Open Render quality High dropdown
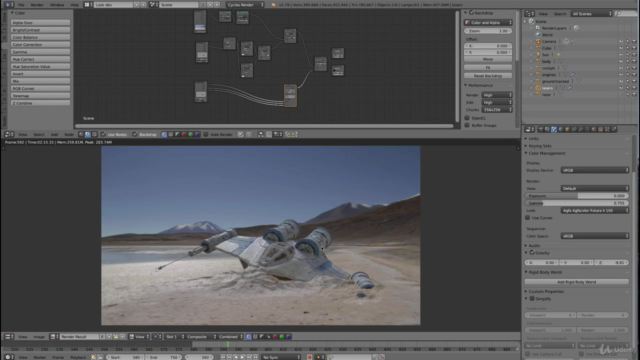Screen dimensions: 640x360 click(x=497, y=95)
